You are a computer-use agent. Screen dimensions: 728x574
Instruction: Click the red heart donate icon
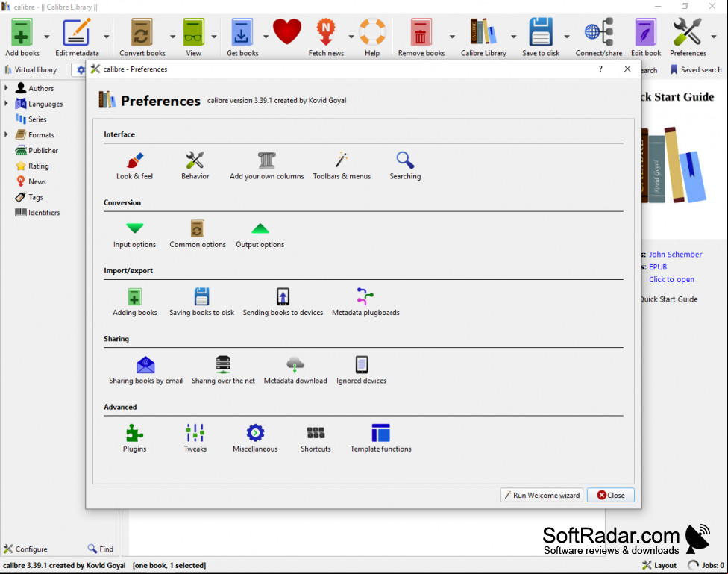pos(287,32)
